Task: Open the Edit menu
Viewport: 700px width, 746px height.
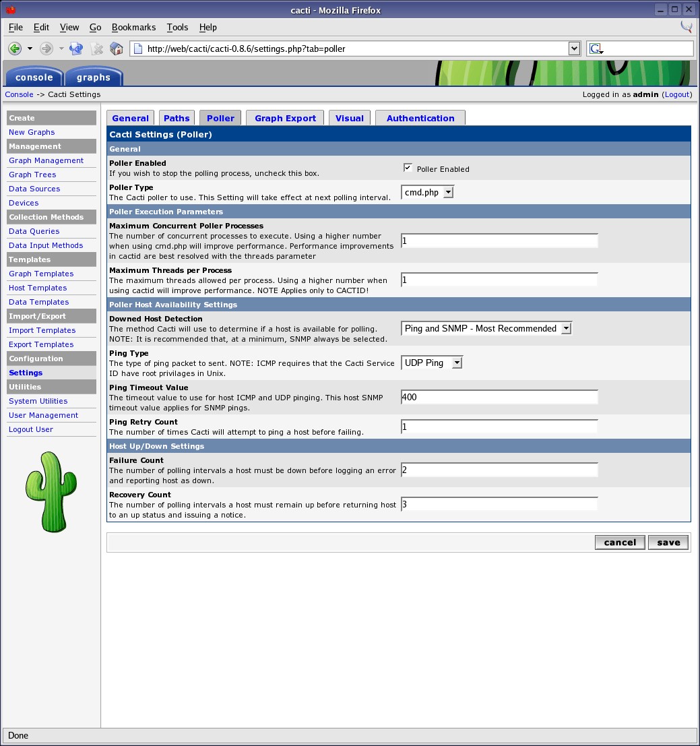Action: tap(41, 27)
